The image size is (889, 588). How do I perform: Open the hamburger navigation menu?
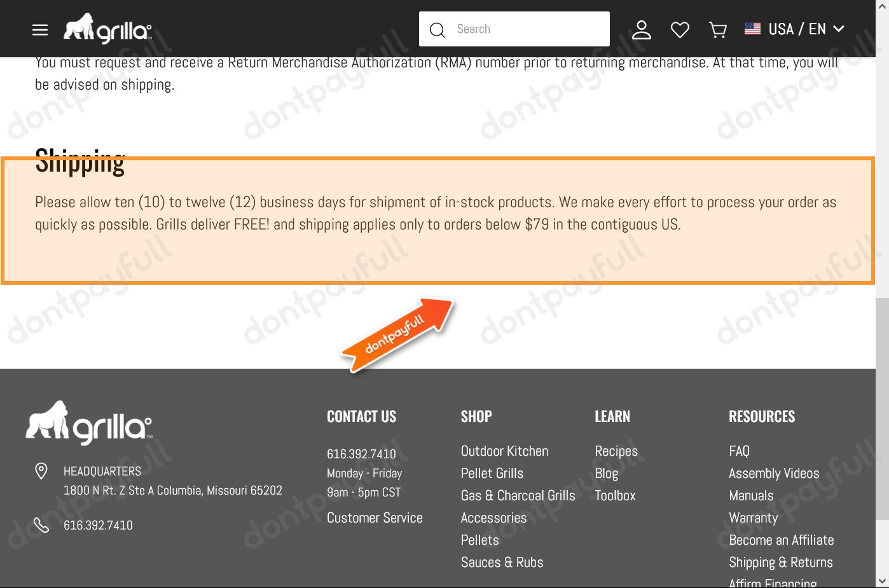click(39, 29)
